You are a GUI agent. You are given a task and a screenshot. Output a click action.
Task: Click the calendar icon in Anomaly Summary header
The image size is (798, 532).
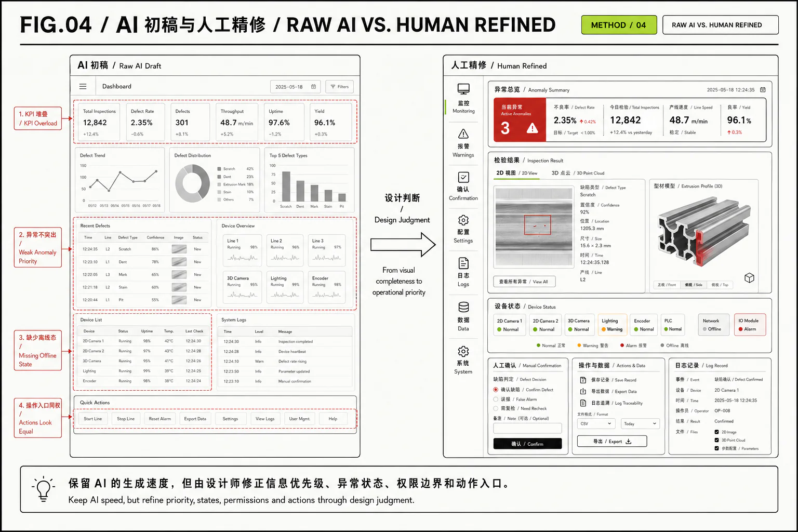(763, 90)
